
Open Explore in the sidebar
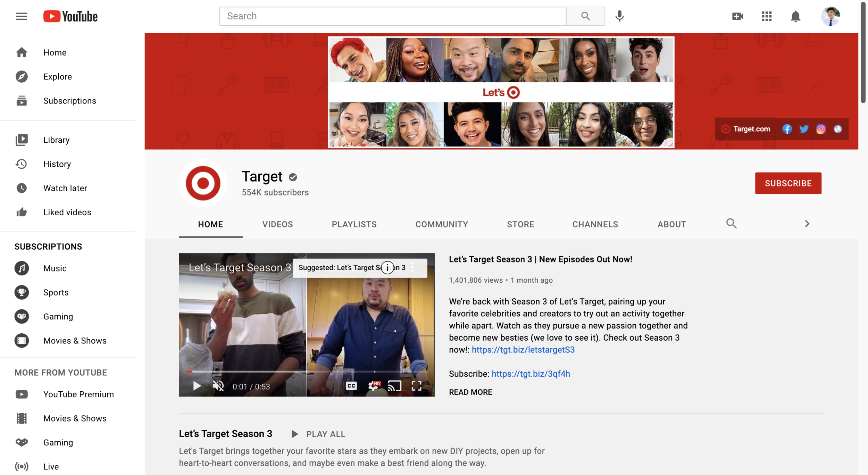pyautogui.click(x=68, y=76)
